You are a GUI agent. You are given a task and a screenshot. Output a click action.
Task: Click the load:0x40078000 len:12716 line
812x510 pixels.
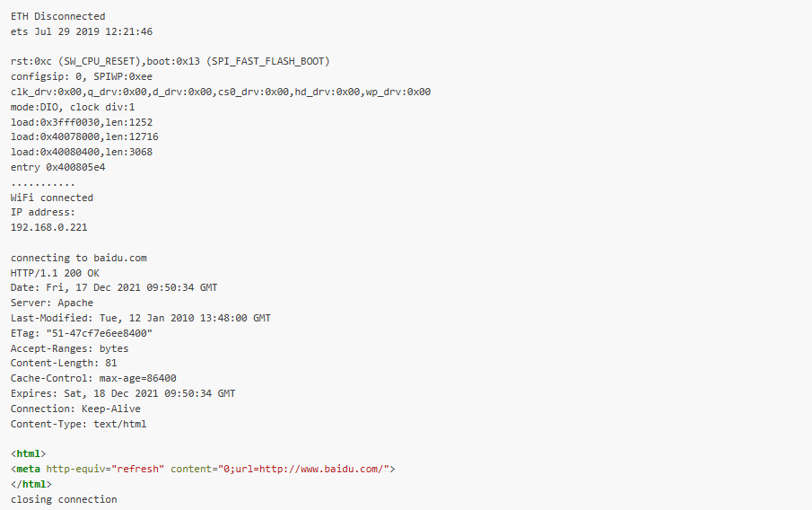tap(84, 136)
